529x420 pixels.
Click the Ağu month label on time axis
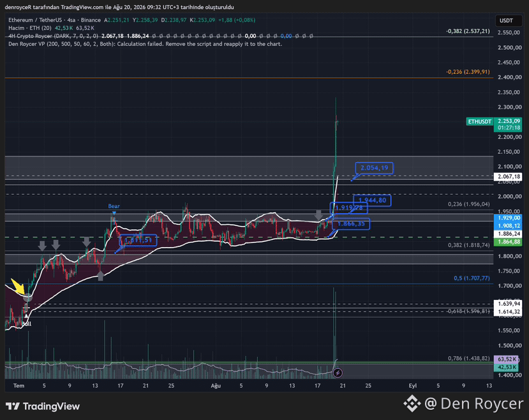(x=216, y=386)
